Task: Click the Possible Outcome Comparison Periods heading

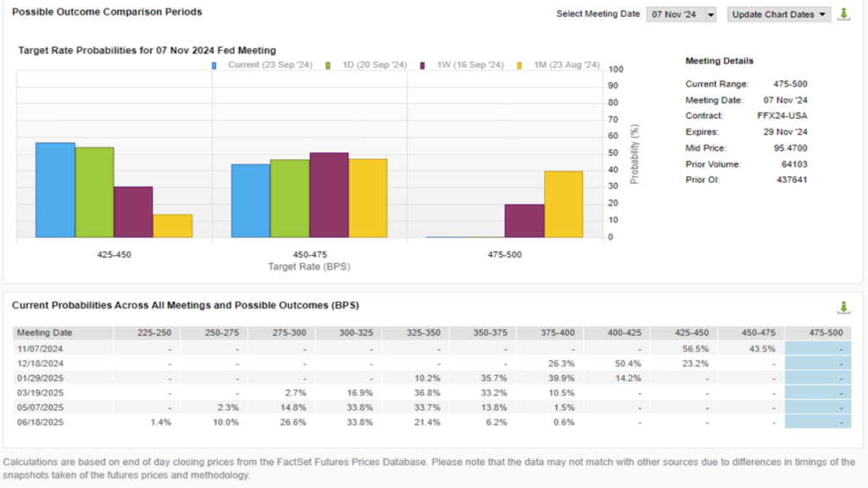Action: [107, 12]
